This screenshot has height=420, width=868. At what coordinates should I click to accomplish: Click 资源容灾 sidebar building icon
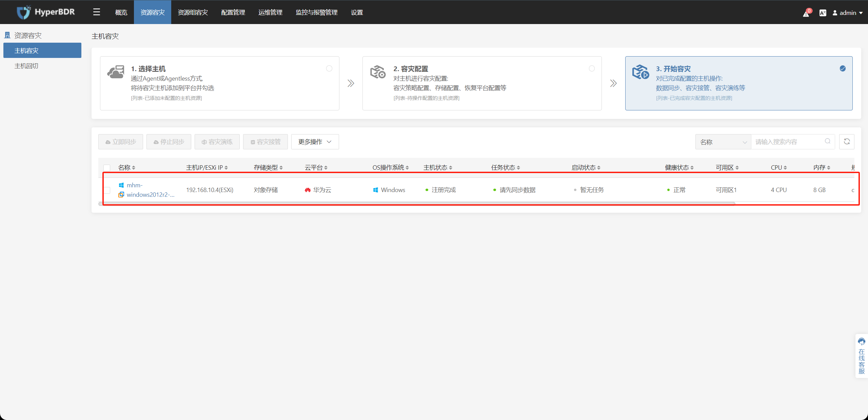(x=7, y=35)
